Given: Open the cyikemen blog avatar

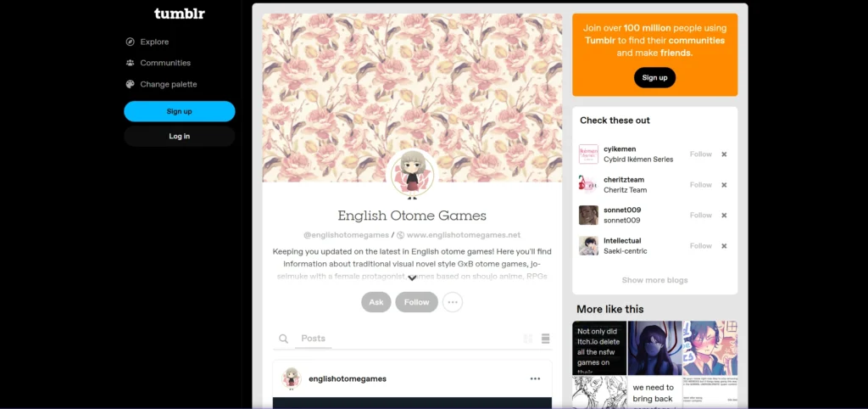Looking at the screenshot, I should 588,154.
